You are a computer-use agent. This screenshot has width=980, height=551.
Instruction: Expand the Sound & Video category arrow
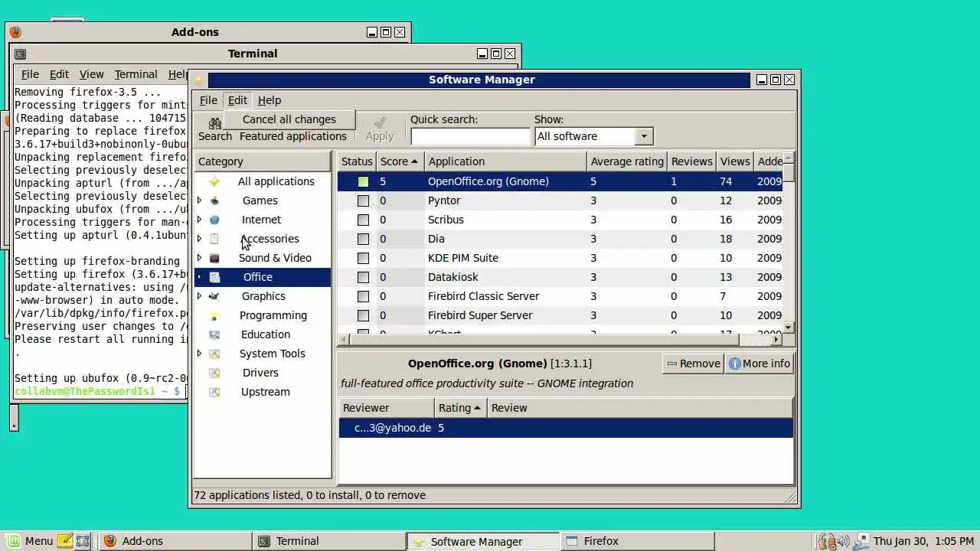[x=200, y=258]
